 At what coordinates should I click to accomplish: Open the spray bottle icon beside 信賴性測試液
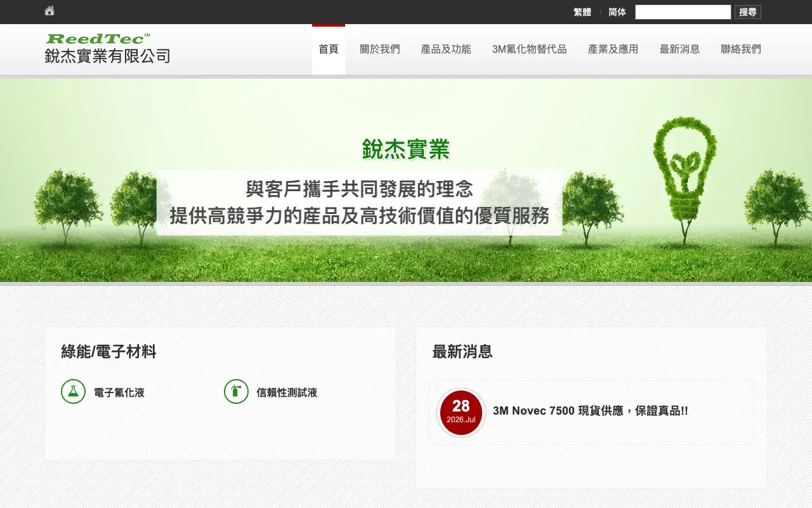(236, 391)
